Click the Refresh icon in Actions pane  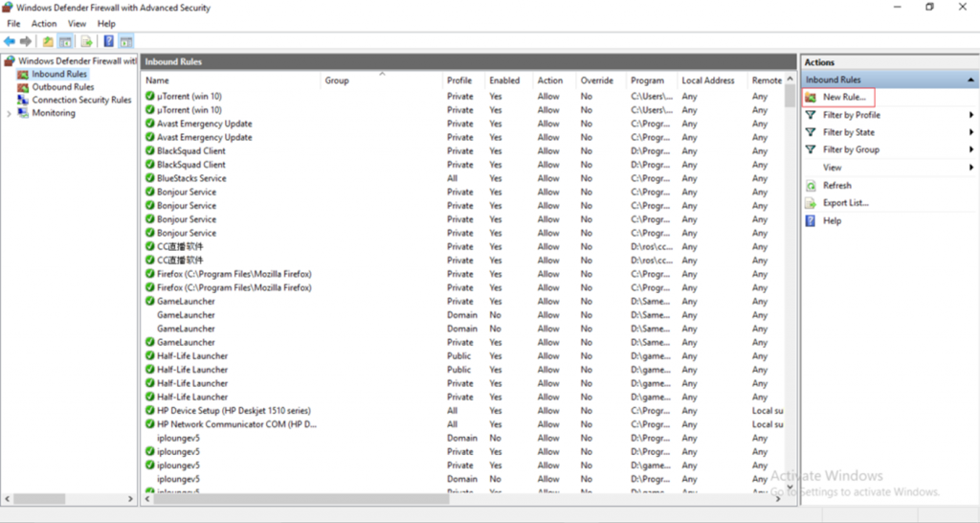(x=811, y=186)
